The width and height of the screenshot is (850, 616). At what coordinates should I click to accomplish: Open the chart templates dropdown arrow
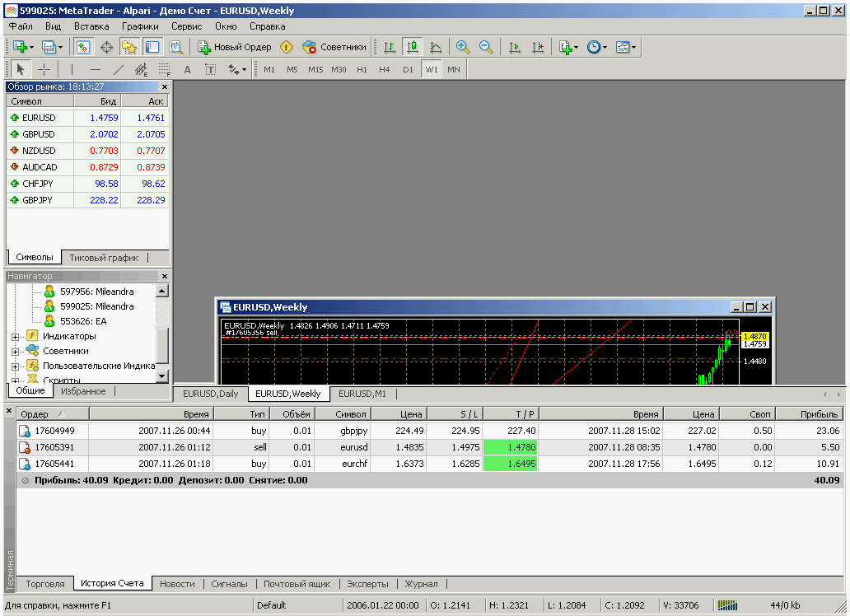[635, 47]
